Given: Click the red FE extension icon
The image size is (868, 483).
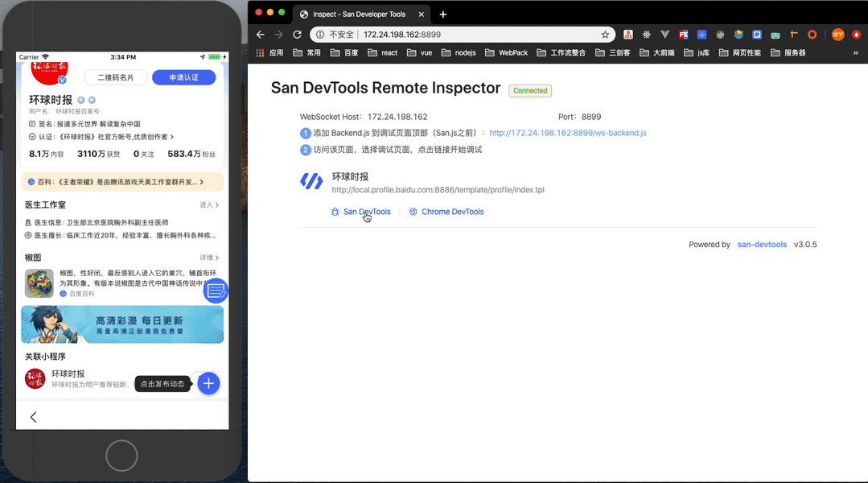Looking at the screenshot, I should [684, 35].
